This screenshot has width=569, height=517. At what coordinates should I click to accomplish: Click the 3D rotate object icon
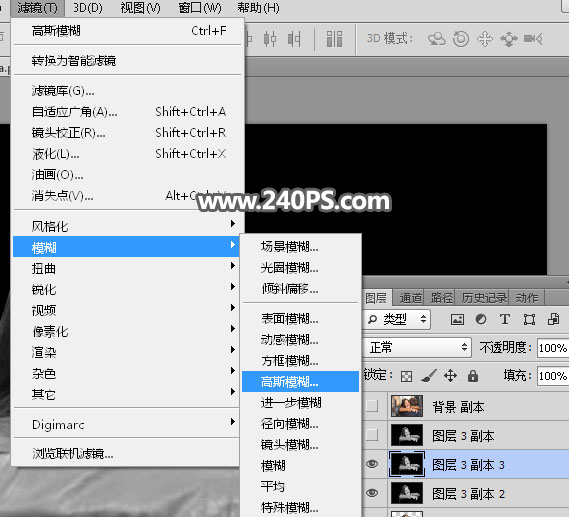437,39
